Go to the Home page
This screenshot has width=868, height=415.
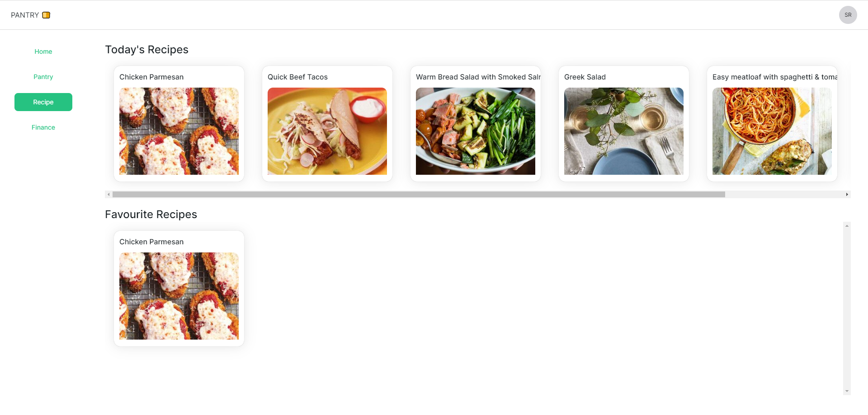click(43, 51)
